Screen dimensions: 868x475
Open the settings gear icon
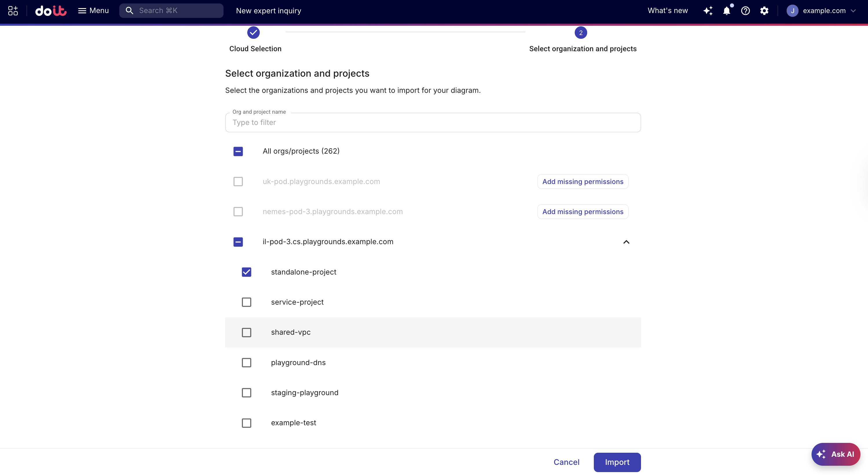click(765, 10)
